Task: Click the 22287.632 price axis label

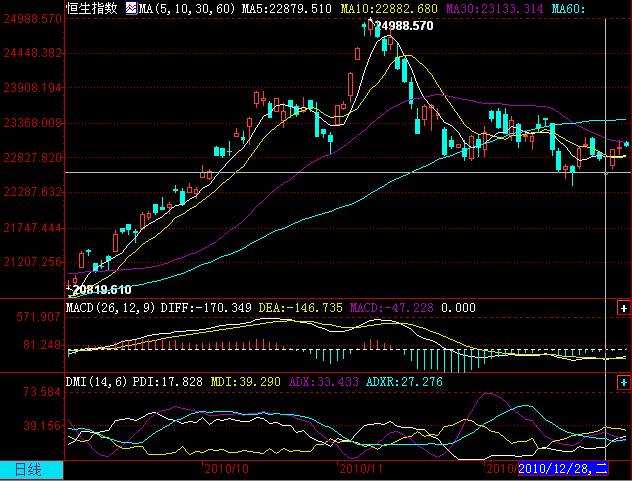Action: coord(33,192)
